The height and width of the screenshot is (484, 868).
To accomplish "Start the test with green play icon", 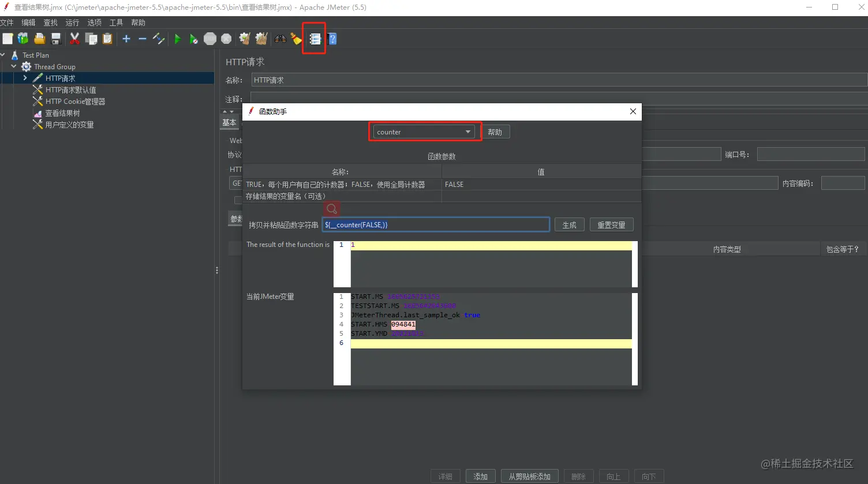I will click(178, 39).
